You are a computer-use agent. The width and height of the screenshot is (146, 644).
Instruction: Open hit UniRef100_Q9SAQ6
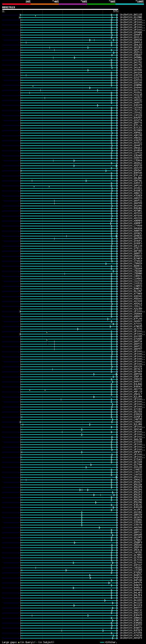click(x=131, y=32)
